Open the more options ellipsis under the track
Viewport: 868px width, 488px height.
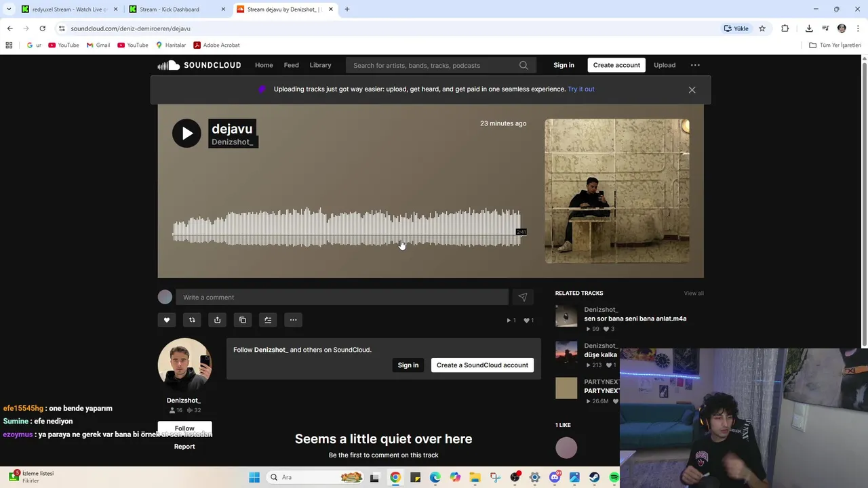coord(293,320)
